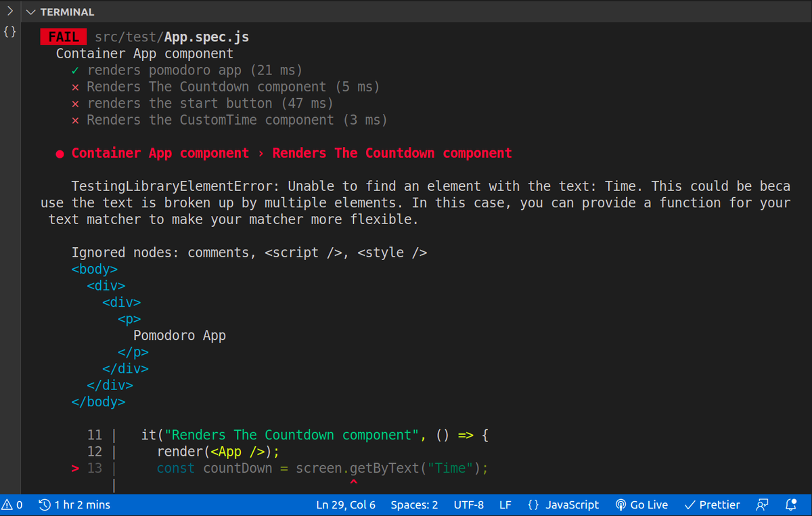Screen dimensions: 812x516
Task: Click the opening <body> tag line
Action: (94, 270)
